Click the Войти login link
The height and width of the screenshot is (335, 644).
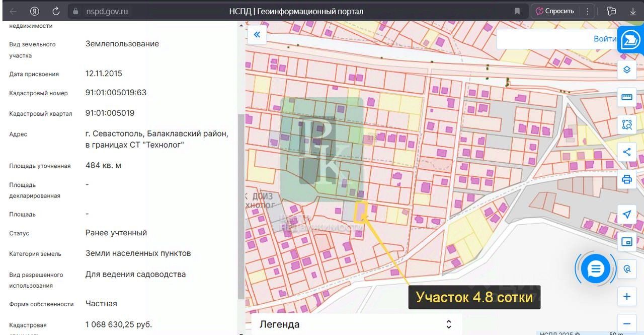(604, 39)
